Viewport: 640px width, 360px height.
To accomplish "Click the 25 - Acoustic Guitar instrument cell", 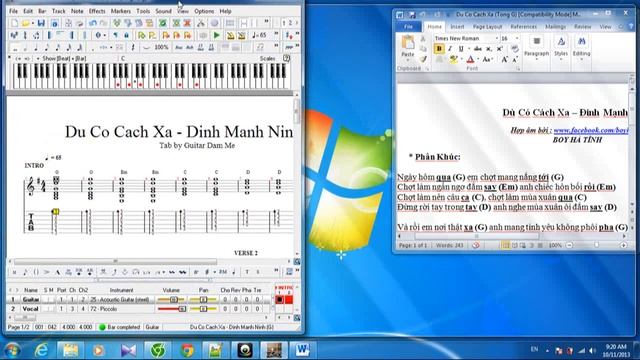I will click(x=120, y=300).
